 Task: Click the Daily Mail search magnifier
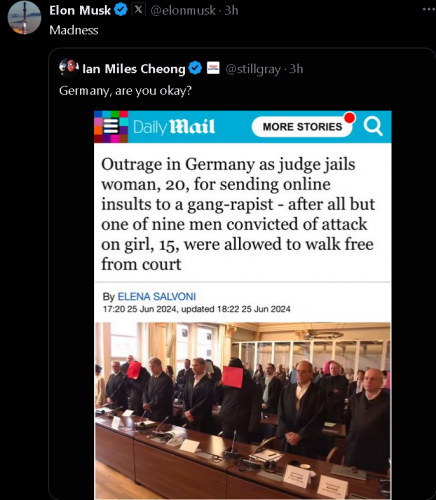coord(373,127)
